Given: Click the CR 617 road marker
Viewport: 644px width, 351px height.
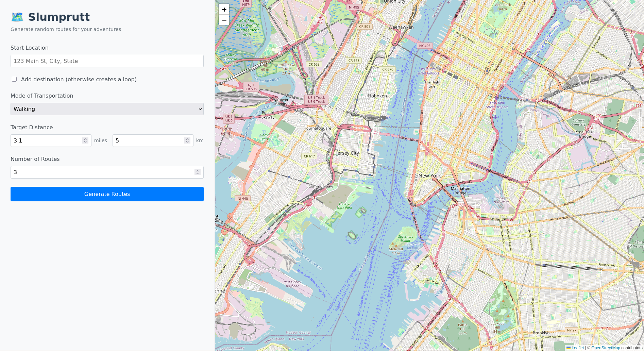Looking at the screenshot, I should (x=309, y=156).
